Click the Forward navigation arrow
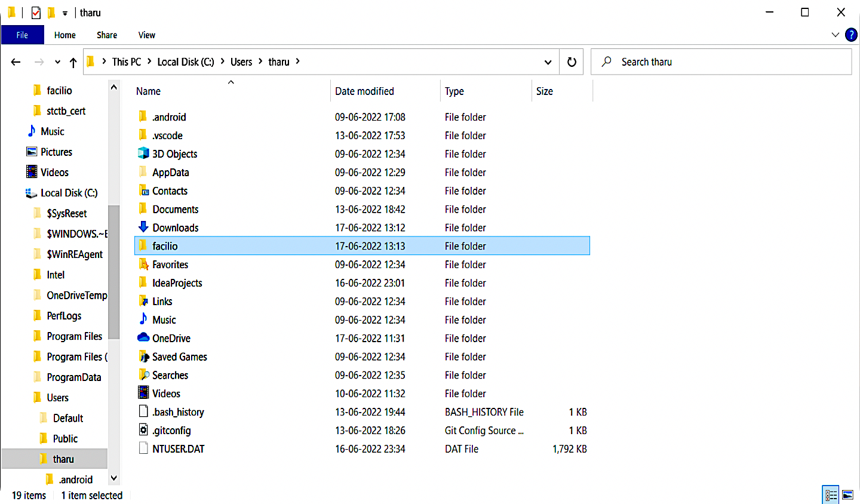 (x=38, y=62)
